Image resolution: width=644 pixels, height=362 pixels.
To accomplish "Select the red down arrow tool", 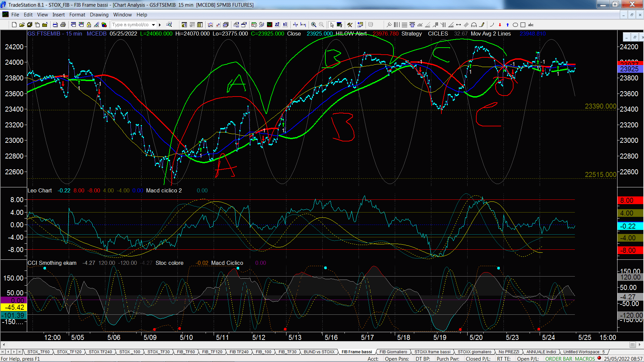I will [x=500, y=25].
